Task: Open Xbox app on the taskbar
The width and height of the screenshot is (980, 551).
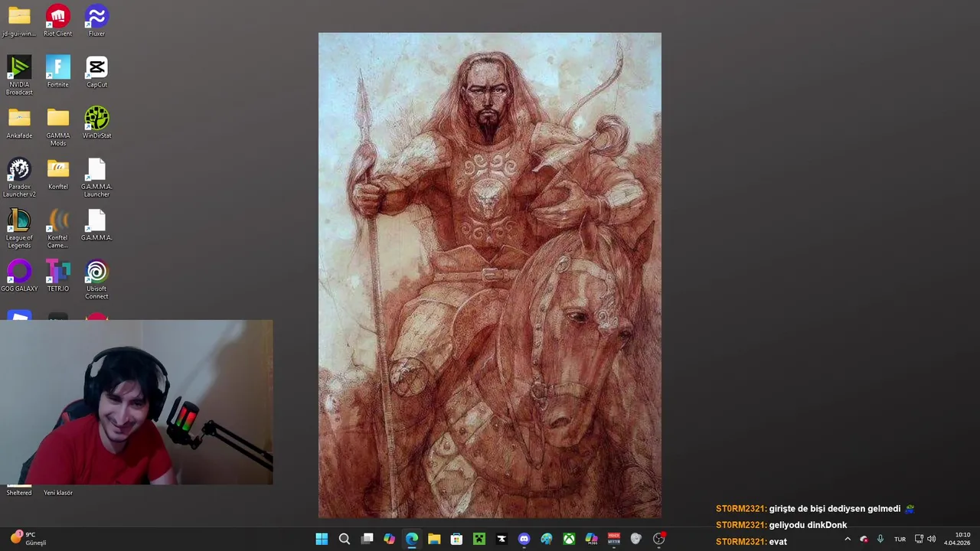Action: click(569, 539)
